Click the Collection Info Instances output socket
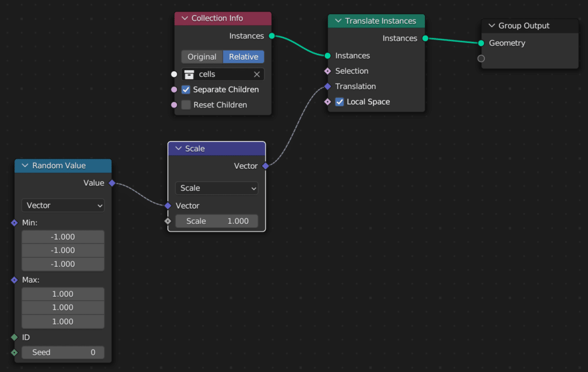This screenshot has width=588, height=372. (x=272, y=36)
